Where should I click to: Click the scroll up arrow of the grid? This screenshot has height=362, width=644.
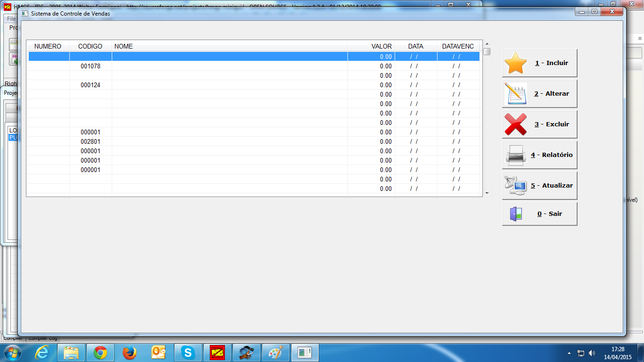[x=487, y=44]
